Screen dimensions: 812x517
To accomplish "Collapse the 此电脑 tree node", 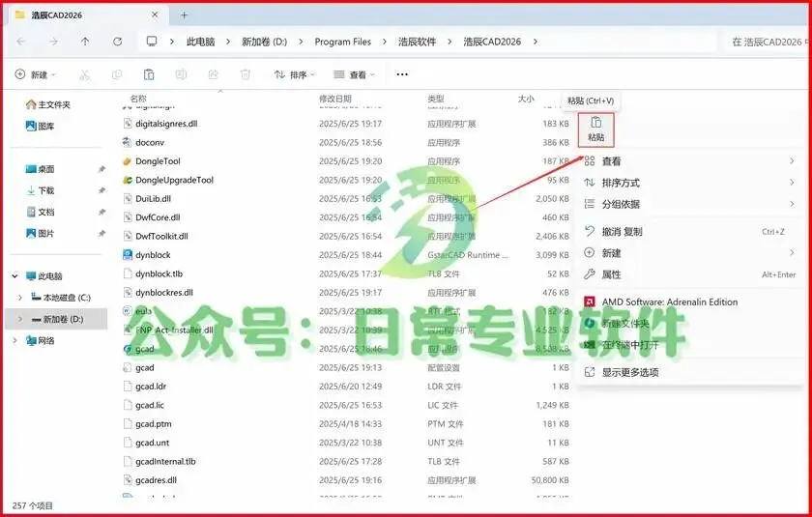I will tap(15, 276).
